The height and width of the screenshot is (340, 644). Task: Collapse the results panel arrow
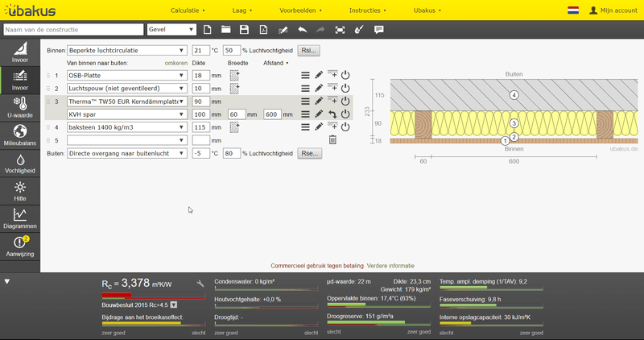(7, 282)
